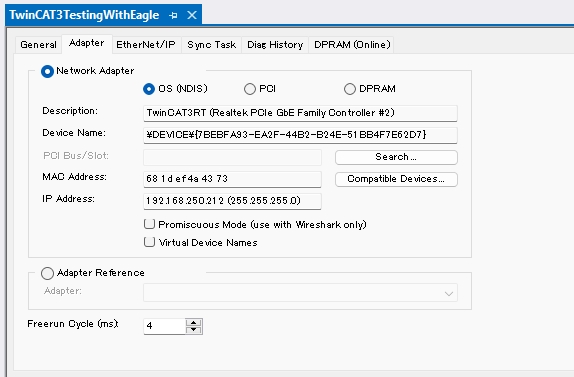Select the DPRAM radio button
Image resolution: width=574 pixels, height=377 pixels.
pyautogui.click(x=350, y=89)
